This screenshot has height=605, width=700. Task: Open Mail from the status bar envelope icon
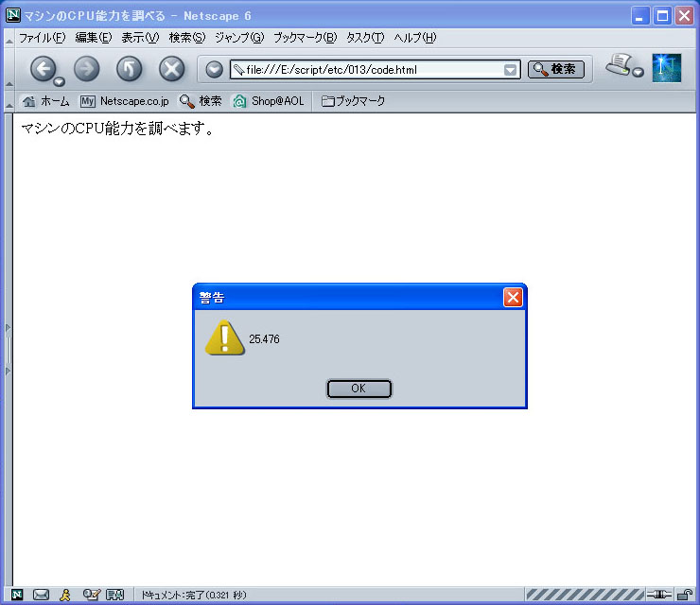click(x=41, y=595)
